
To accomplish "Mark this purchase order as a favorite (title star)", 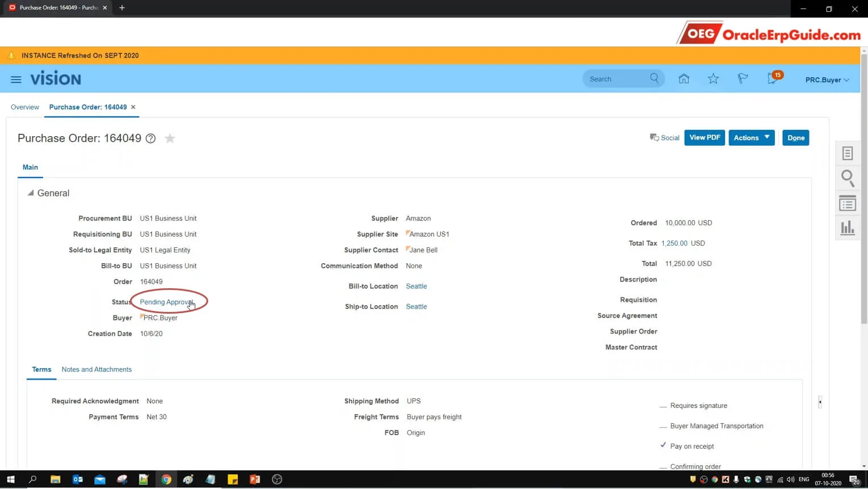I will click(170, 138).
